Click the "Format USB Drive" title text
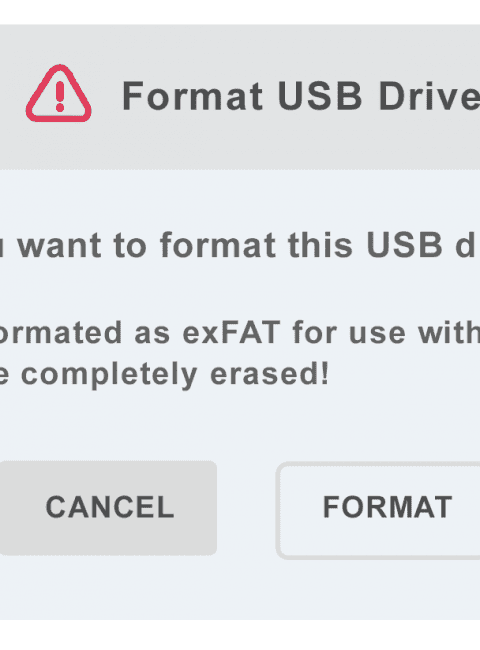 pyautogui.click(x=301, y=96)
